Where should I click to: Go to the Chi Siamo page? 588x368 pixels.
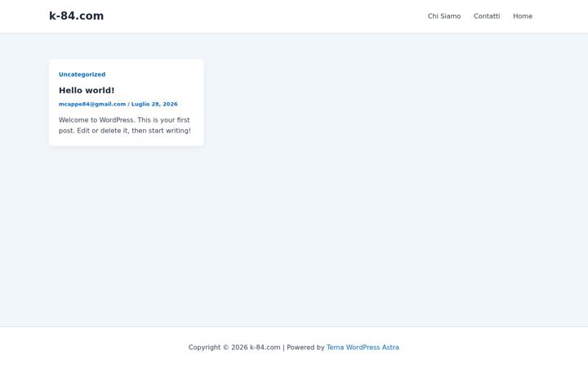(444, 16)
